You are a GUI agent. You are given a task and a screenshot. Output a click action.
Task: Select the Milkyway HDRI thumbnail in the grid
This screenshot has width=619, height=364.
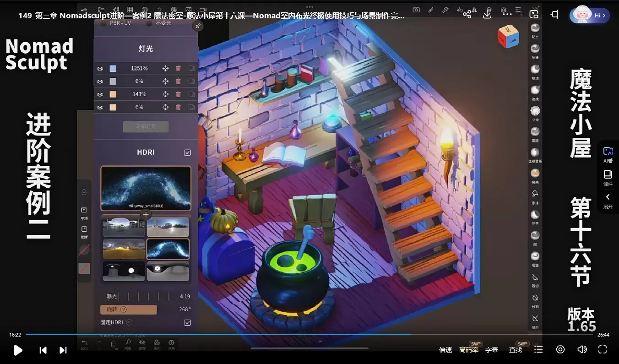click(x=168, y=249)
